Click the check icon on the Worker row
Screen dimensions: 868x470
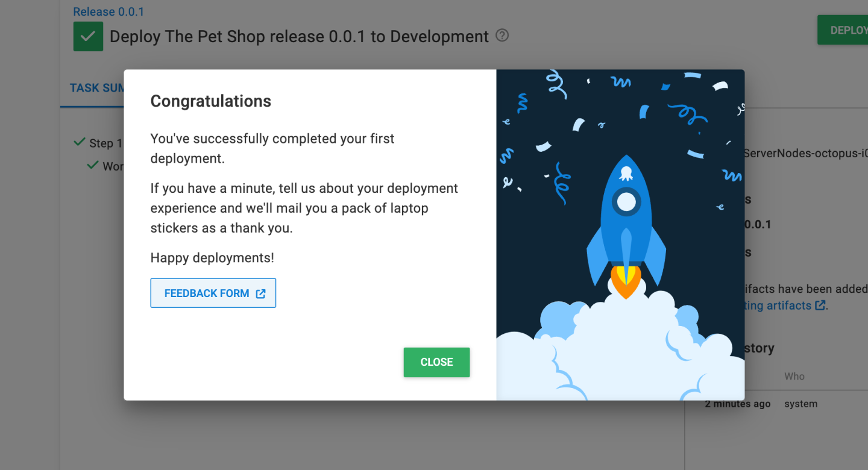pyautogui.click(x=92, y=165)
